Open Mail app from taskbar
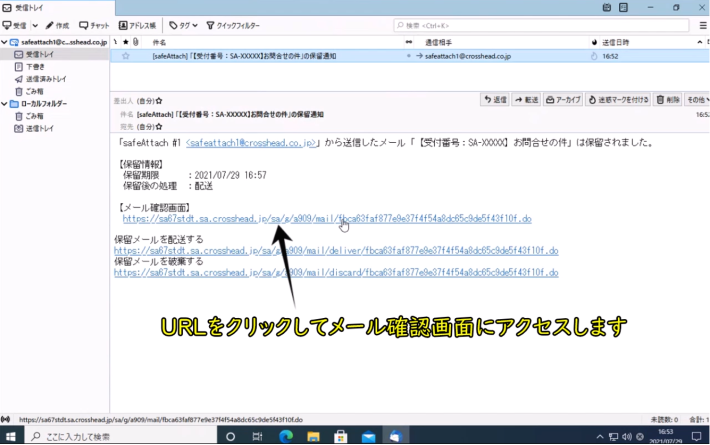The height and width of the screenshot is (445, 710). [368, 436]
